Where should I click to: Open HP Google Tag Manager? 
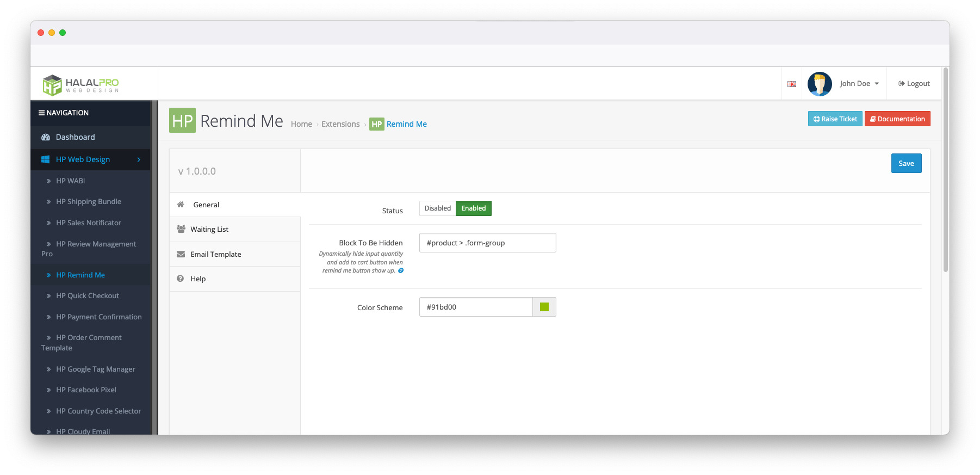point(90,369)
